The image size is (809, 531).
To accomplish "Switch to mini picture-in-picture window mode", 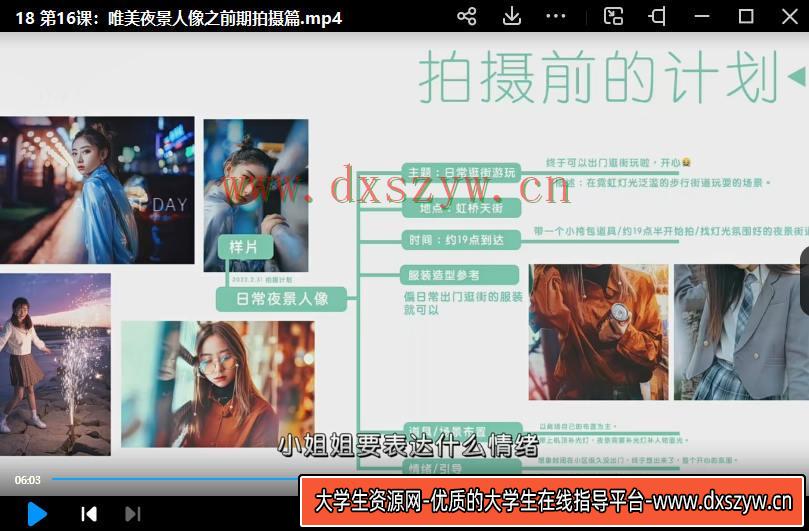I will click(x=613, y=17).
